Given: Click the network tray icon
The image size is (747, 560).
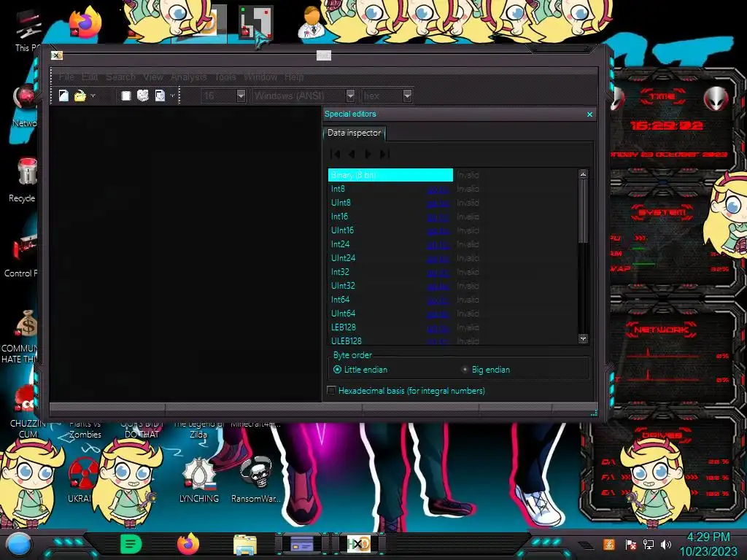Looking at the screenshot, I should [x=649, y=544].
